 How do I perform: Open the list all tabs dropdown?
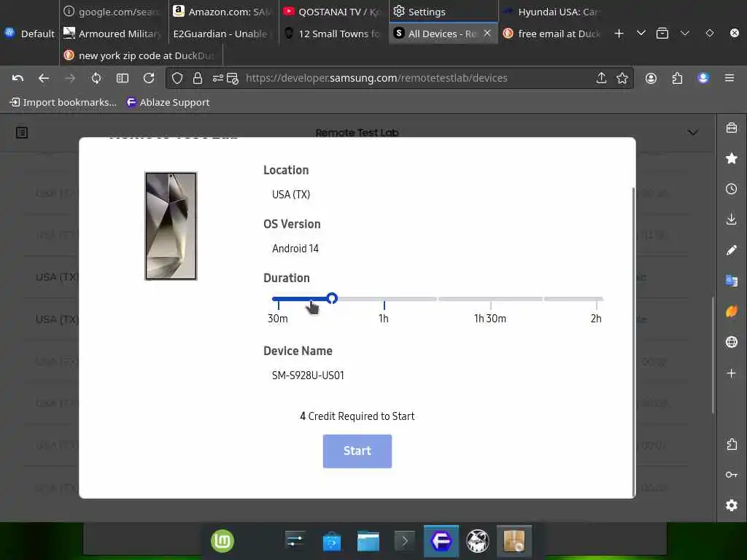[x=641, y=33]
